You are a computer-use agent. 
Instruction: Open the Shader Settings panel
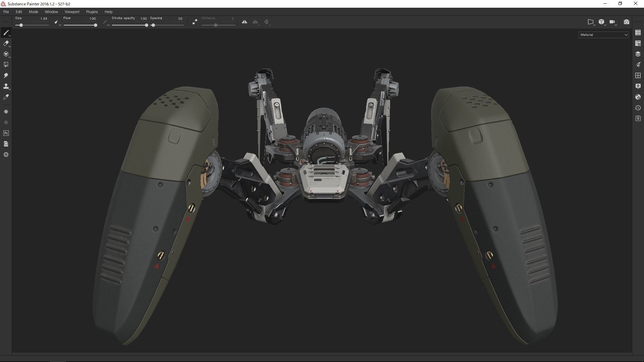tap(638, 97)
